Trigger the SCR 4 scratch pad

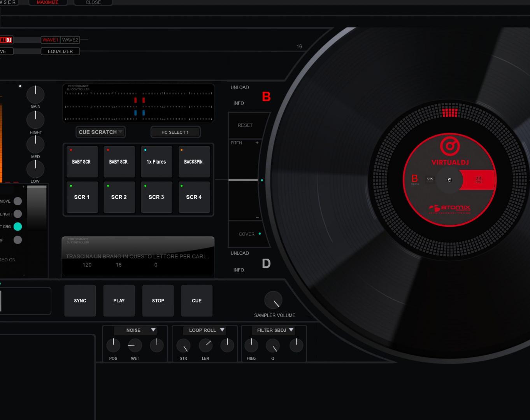tap(194, 197)
